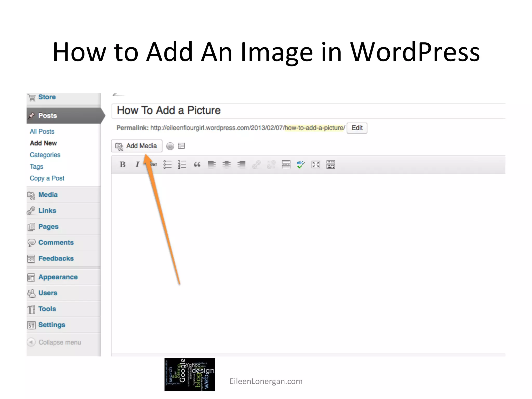Open the Settings menu
The image size is (532, 399).
point(64,325)
